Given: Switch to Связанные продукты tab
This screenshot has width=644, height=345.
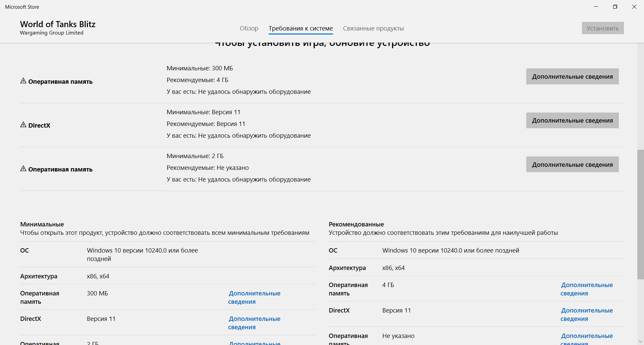Looking at the screenshot, I should (x=373, y=28).
